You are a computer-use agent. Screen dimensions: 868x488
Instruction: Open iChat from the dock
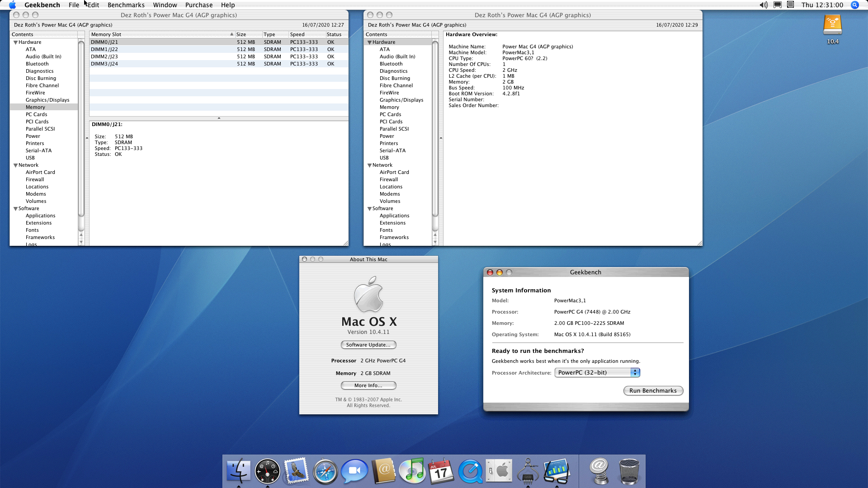tap(354, 471)
